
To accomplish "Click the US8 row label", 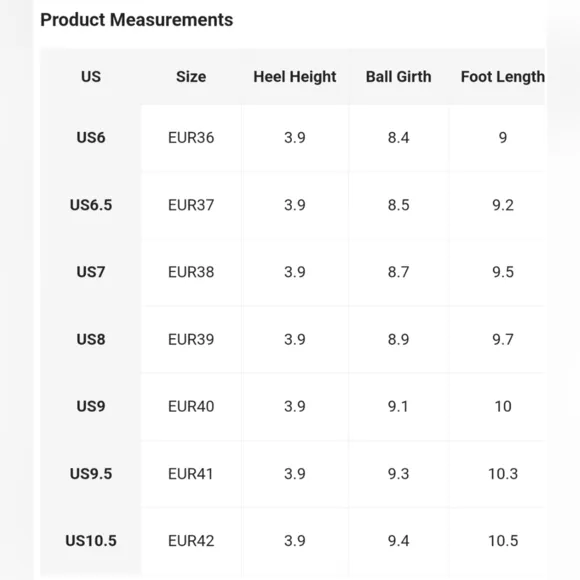I will point(91,339).
